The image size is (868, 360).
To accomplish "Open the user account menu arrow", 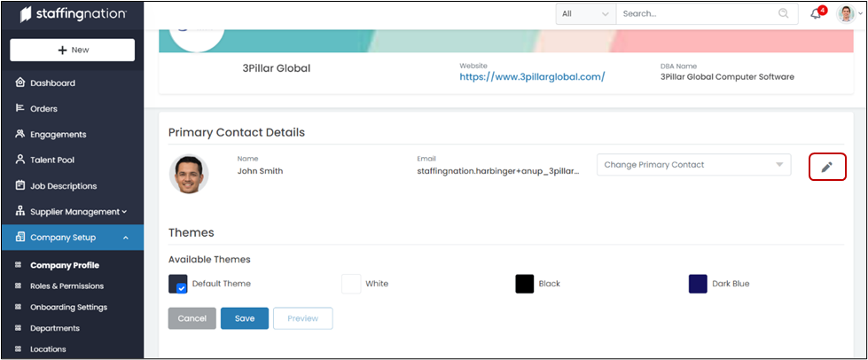I will 860,14.
